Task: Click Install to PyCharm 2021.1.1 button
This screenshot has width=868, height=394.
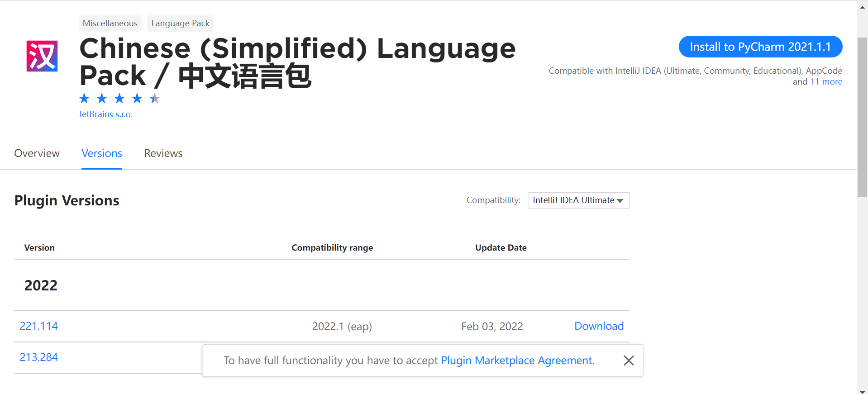Action: click(760, 47)
